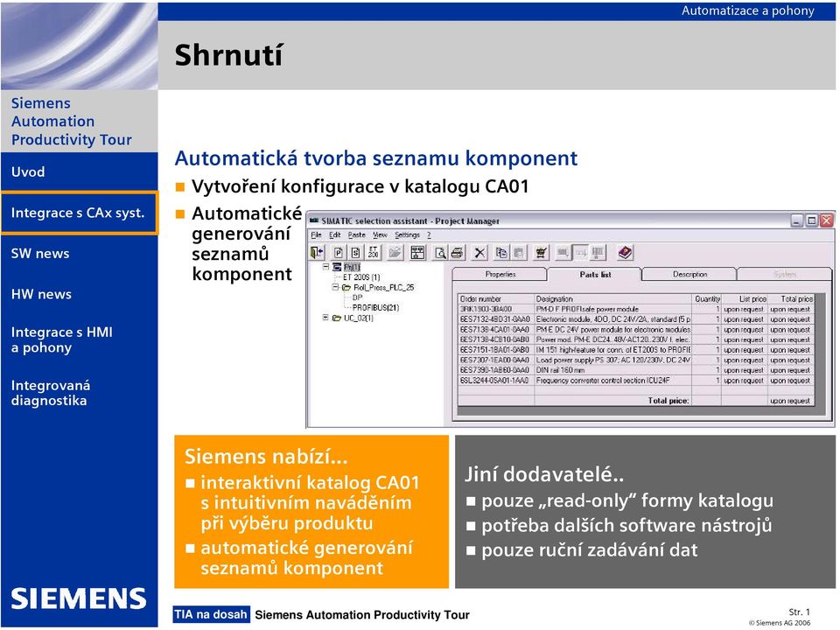Open the Settings menu
Image resolution: width=840 pixels, height=630 pixels.
(407, 235)
